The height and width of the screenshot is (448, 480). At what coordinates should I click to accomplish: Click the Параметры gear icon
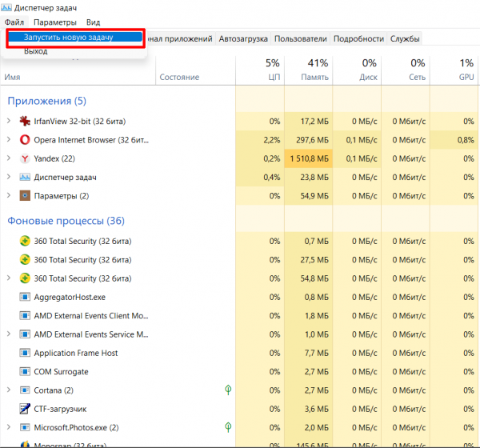(25, 196)
